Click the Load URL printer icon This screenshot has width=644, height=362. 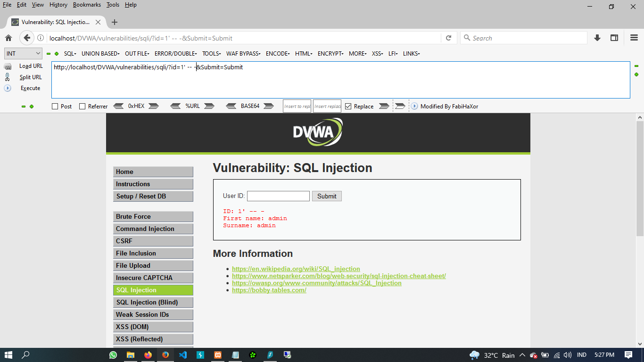point(8,66)
